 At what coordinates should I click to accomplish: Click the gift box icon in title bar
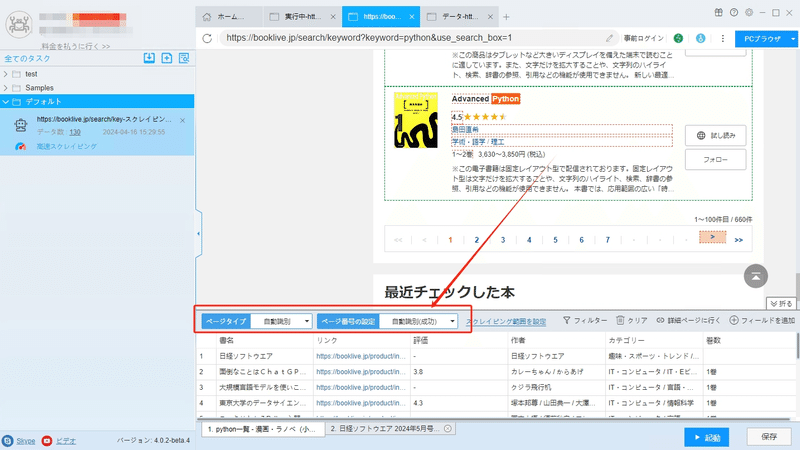pyautogui.click(x=718, y=13)
